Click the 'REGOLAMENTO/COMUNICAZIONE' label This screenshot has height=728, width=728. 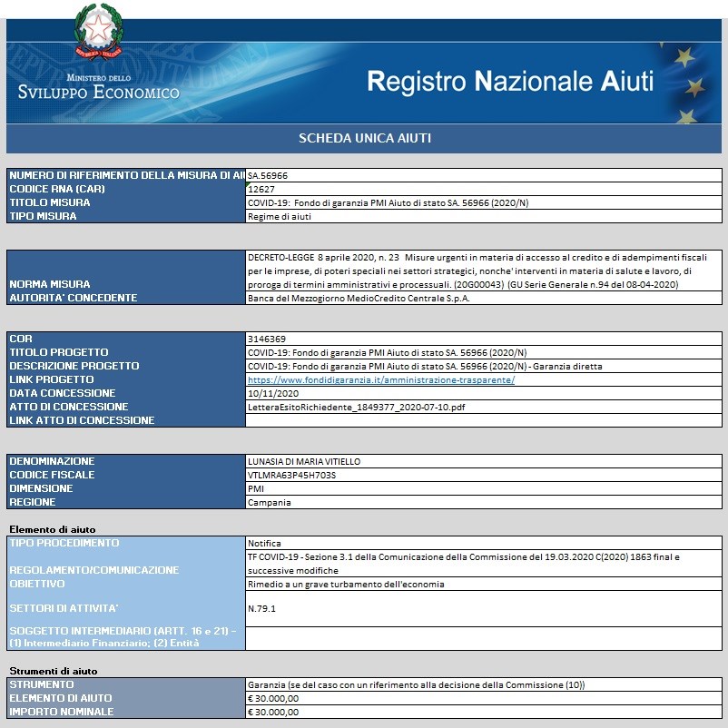click(x=93, y=570)
